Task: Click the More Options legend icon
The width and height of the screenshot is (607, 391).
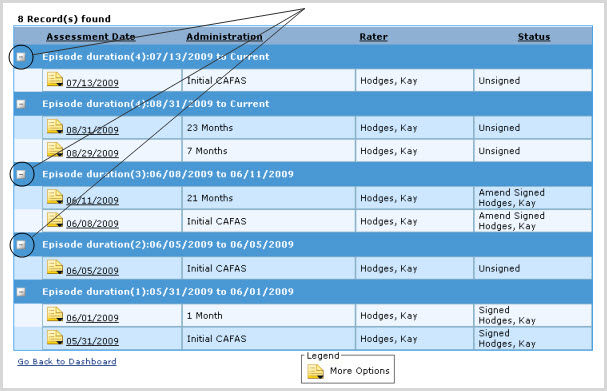Action: (316, 371)
